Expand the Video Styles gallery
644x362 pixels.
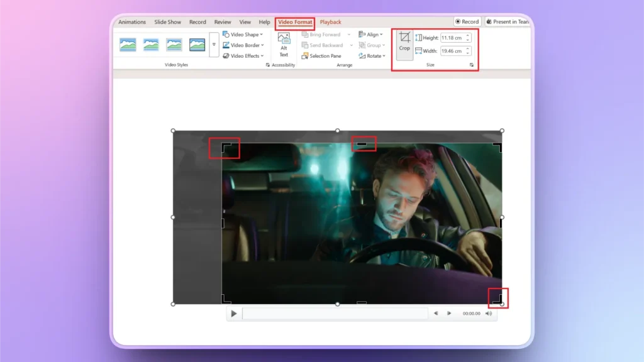[214, 45]
